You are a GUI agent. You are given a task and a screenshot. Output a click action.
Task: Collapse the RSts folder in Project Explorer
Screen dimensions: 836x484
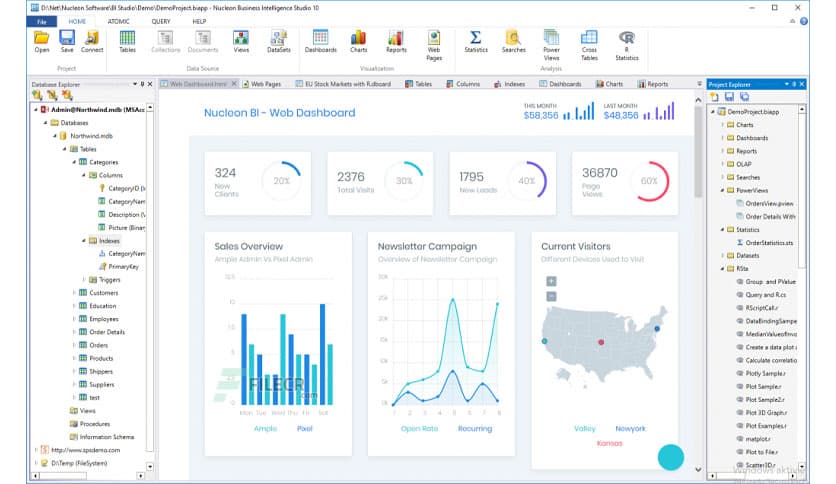[x=722, y=269]
